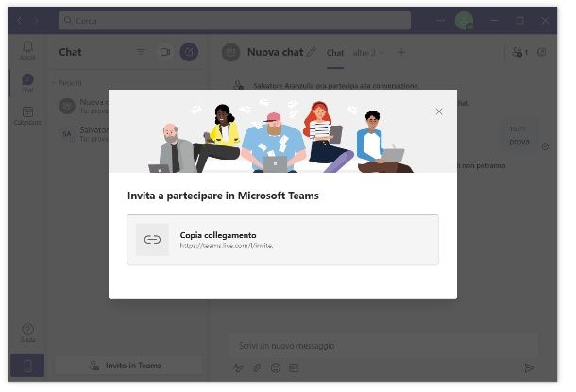Click the Invito in Teams button
Screen dimensions: 576x392
(x=128, y=366)
